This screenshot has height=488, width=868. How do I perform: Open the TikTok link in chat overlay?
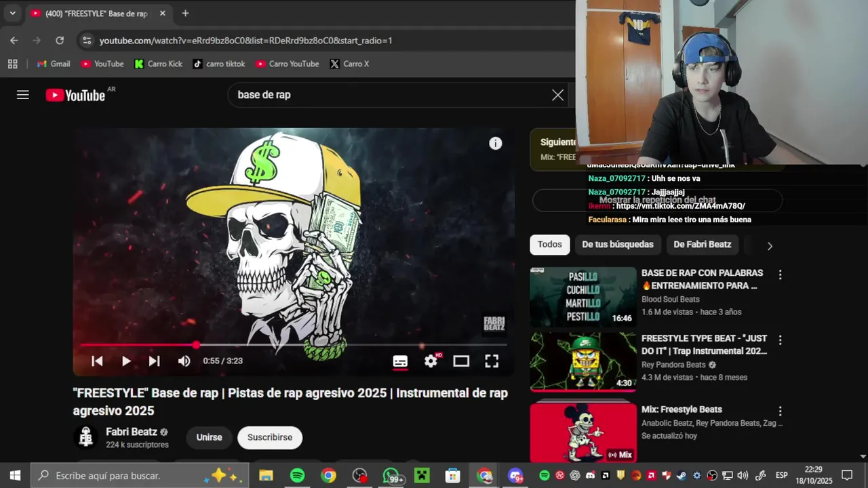coord(680,206)
